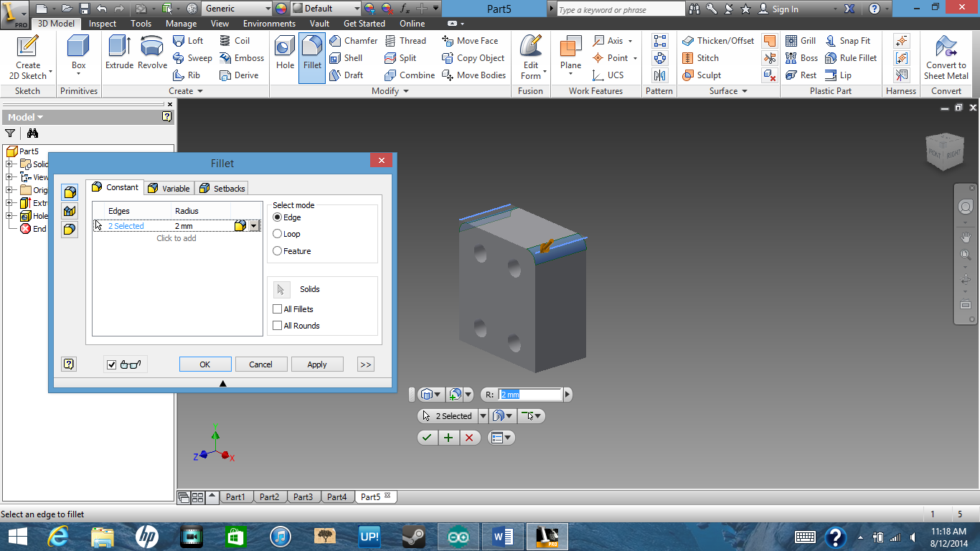
Task: Select the Loop select mode
Action: click(x=278, y=233)
